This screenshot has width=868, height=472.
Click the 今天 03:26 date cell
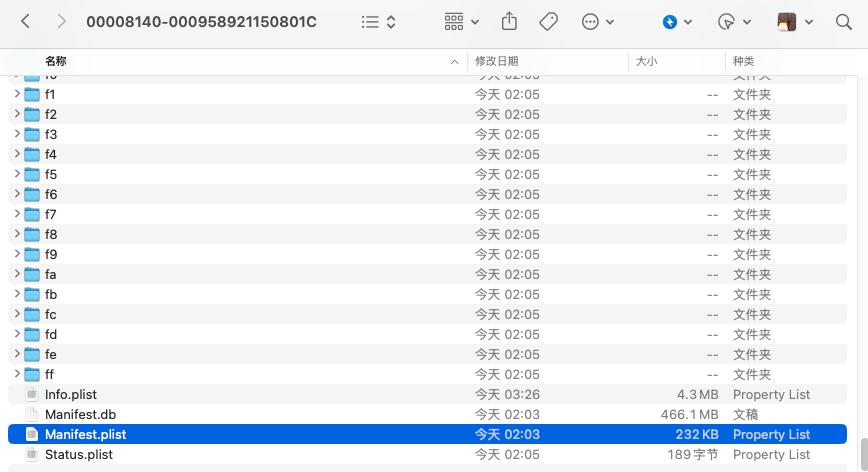coord(507,395)
